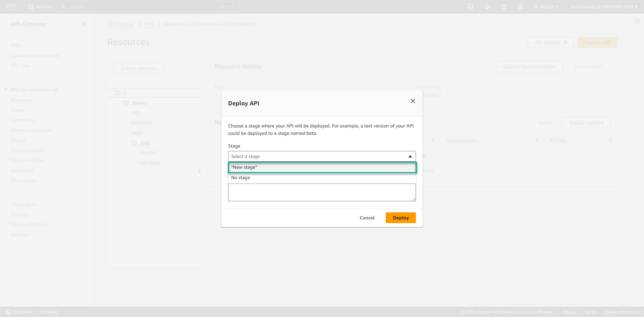The width and height of the screenshot is (644, 317).
Task: Open Dashboard in the sidebar
Action: tap(22, 170)
